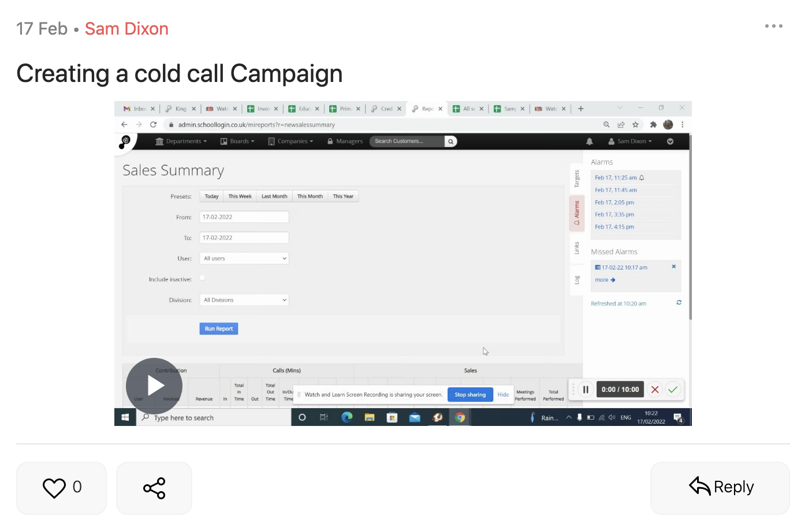Finish recording with the green checkmark
The image size is (812, 531).
(673, 390)
